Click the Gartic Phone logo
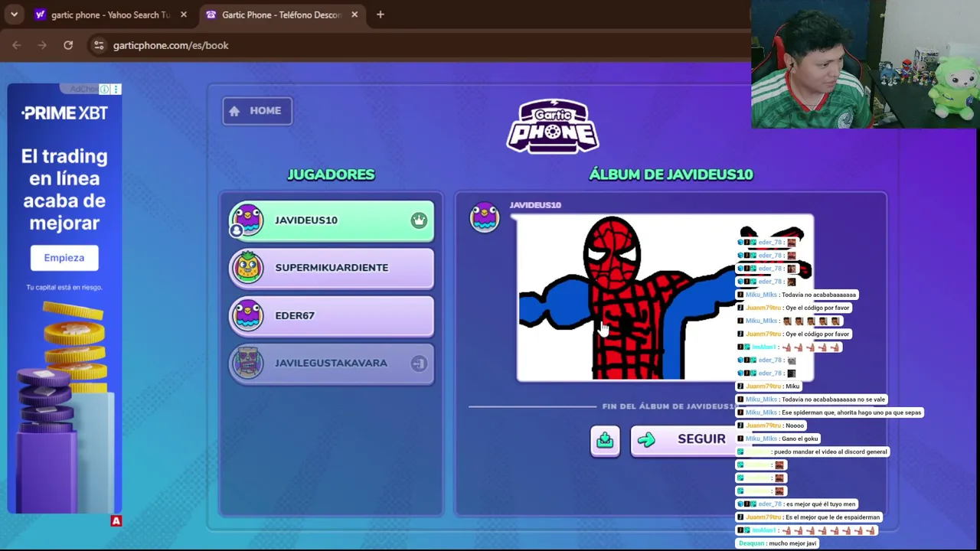980x551 pixels. pos(553,126)
